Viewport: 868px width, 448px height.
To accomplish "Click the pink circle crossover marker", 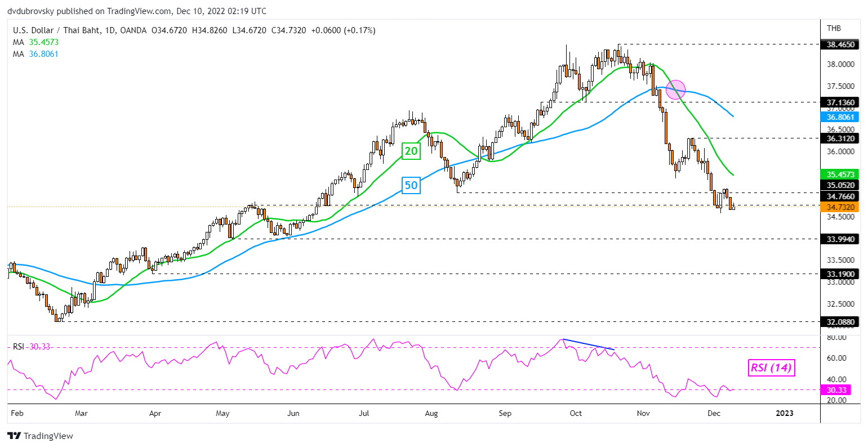I will 675,89.
